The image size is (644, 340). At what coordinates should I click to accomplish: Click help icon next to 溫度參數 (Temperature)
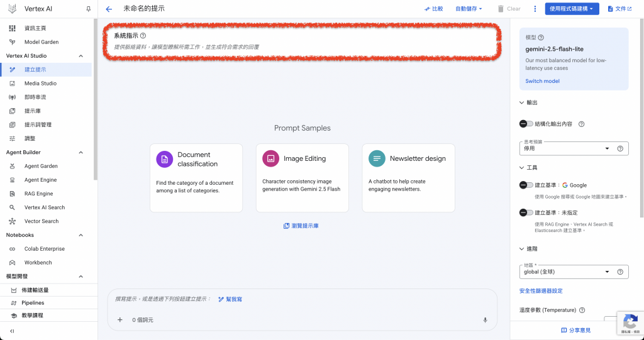(582, 310)
